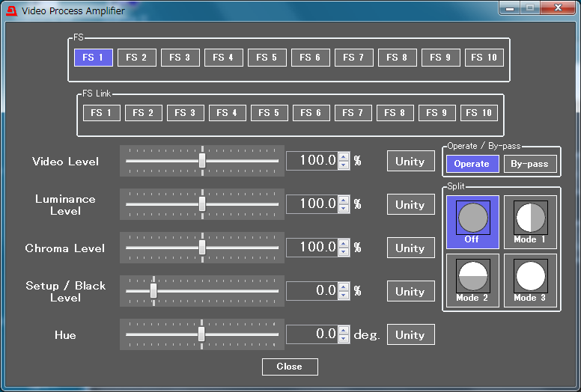Viewport: 581px width, 392px height.
Task: Select the Split Off circle icon
Action: (x=472, y=218)
